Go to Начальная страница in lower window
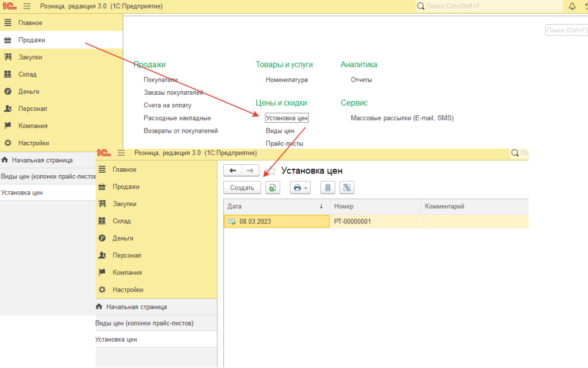Image resolution: width=588 pixels, height=368 pixels. pyautogui.click(x=156, y=307)
